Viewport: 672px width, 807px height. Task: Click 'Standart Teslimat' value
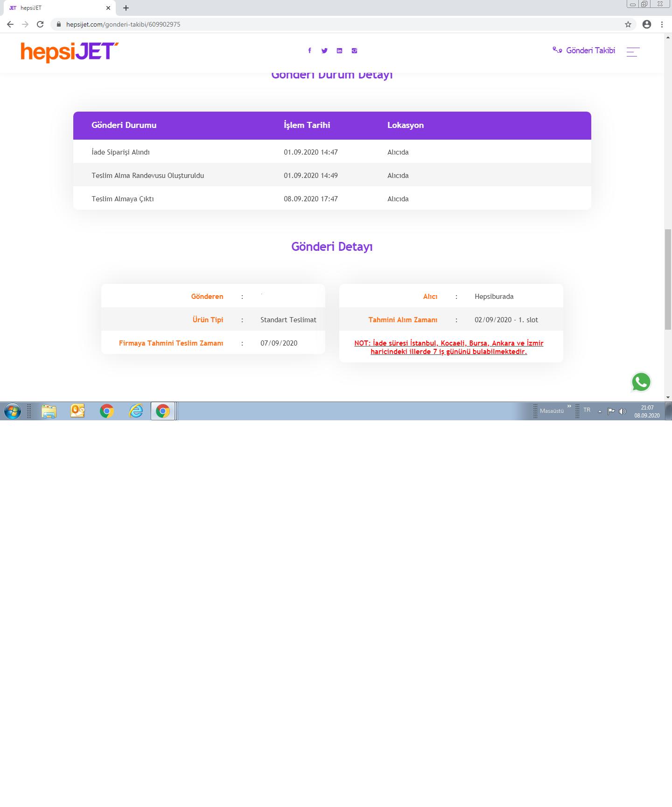[x=288, y=320]
